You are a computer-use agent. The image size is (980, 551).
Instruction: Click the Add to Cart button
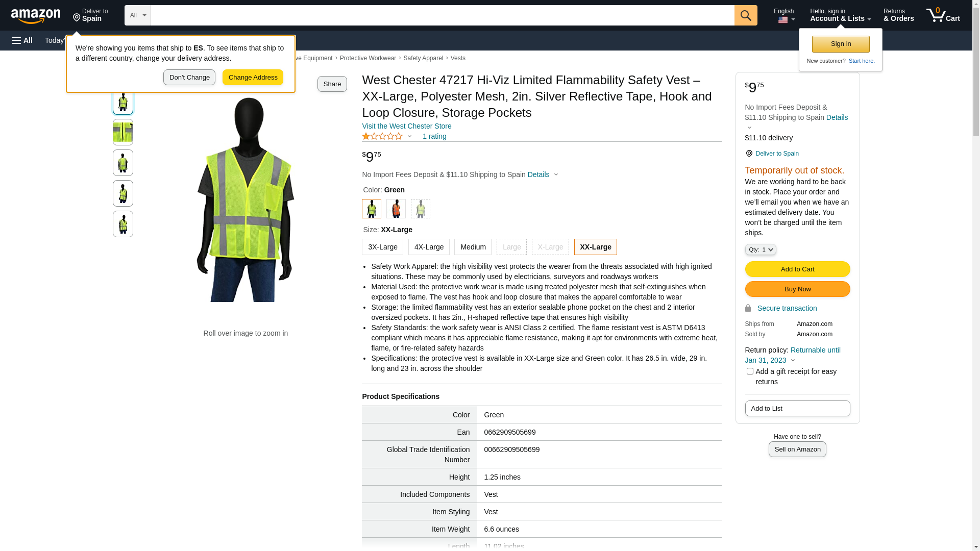[797, 269]
